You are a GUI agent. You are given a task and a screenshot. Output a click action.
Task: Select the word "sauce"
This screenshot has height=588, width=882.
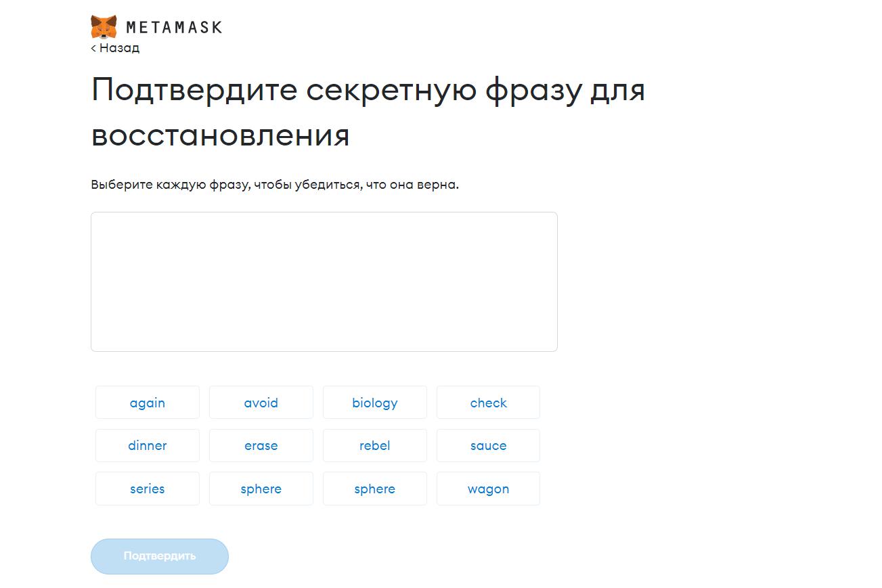pyautogui.click(x=488, y=445)
